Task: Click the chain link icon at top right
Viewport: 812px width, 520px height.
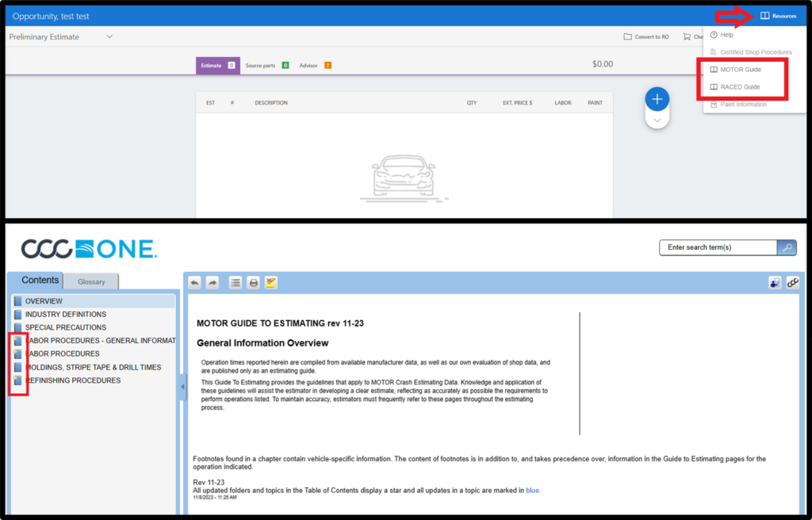Action: [791, 282]
